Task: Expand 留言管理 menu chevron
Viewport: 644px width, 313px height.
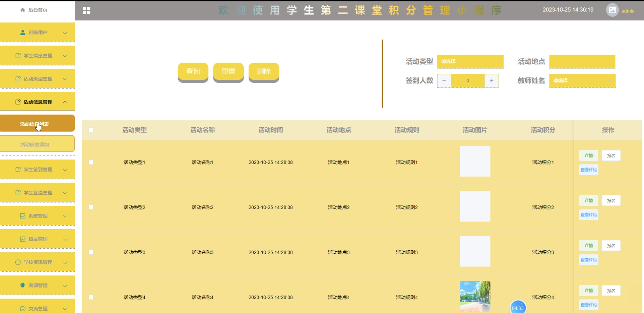Action: (x=65, y=239)
